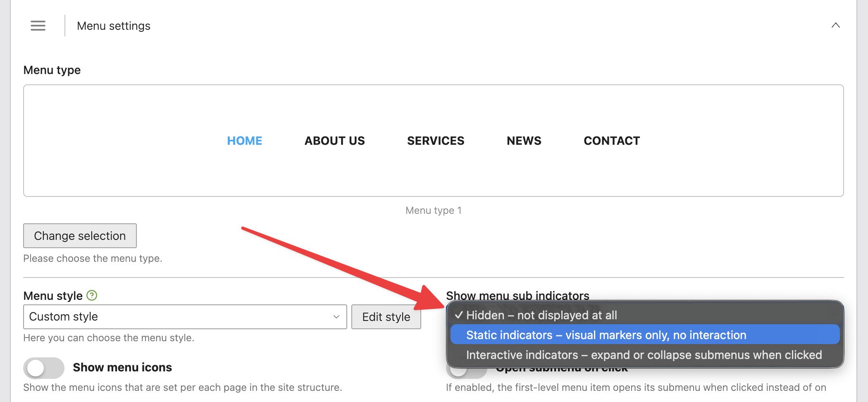This screenshot has height=402, width=868.
Task: Collapse the Menu settings panel
Action: click(x=835, y=26)
